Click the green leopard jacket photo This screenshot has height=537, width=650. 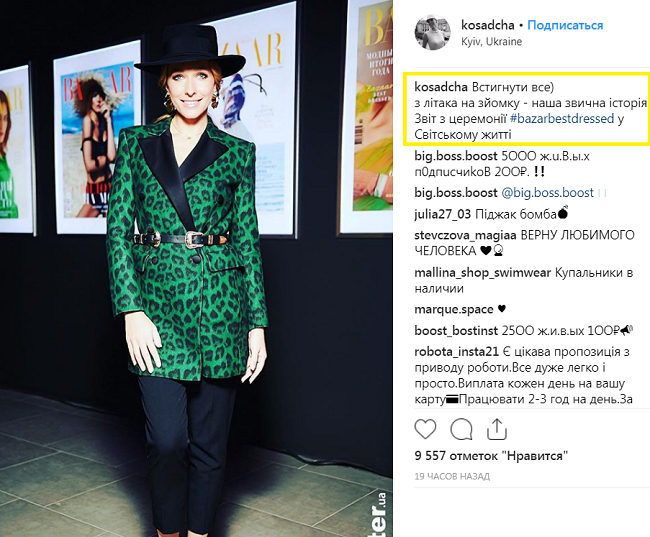coord(196,268)
